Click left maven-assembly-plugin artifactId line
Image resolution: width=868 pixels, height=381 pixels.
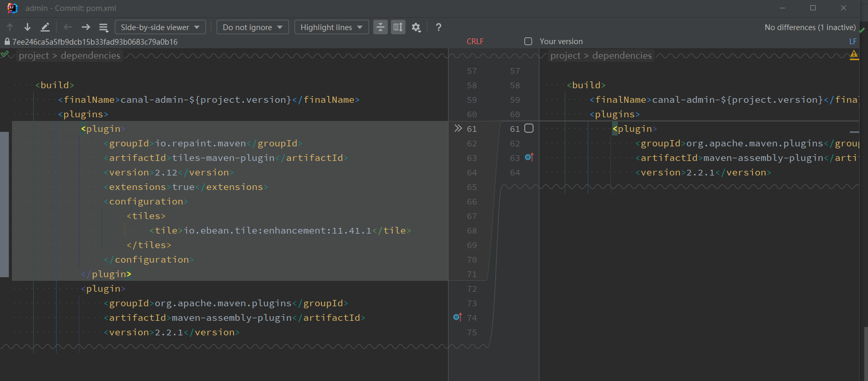(234, 318)
